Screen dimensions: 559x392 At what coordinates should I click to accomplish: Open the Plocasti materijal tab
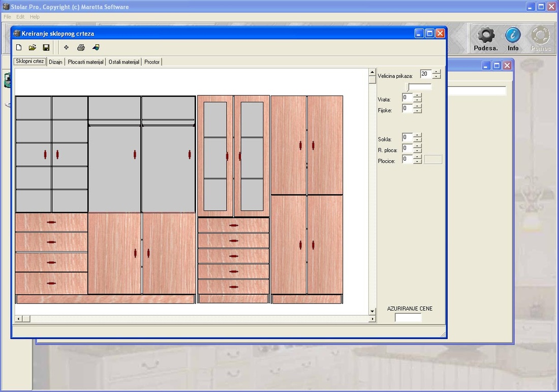85,62
